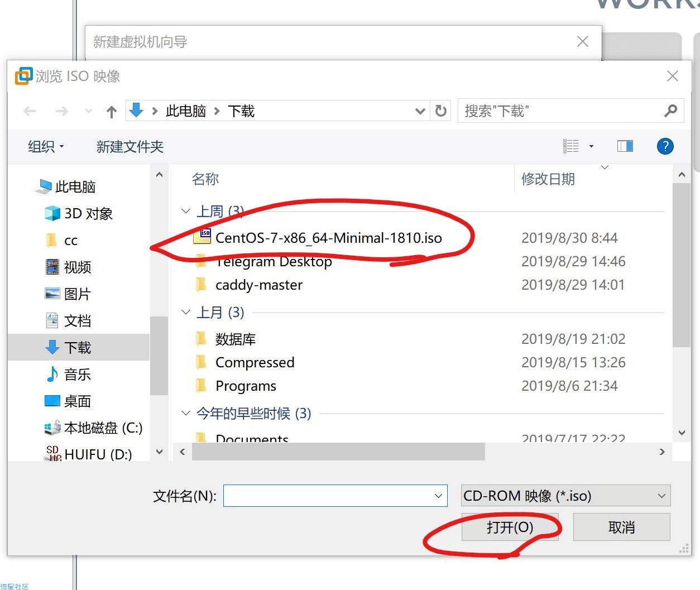Open help with the blue question mark
This screenshot has width=700, height=590.
click(x=665, y=146)
